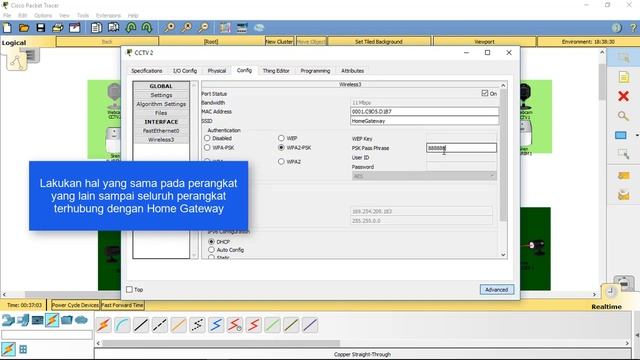Click the Undo arrow icon
Image resolution: width=640 pixels, height=360 pixels.
tap(131, 28)
